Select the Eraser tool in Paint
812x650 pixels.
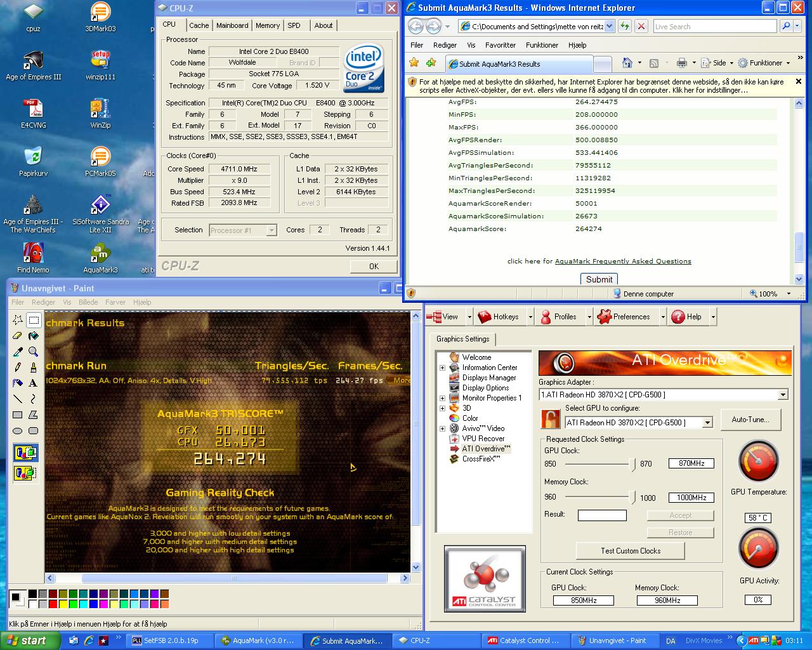18,336
